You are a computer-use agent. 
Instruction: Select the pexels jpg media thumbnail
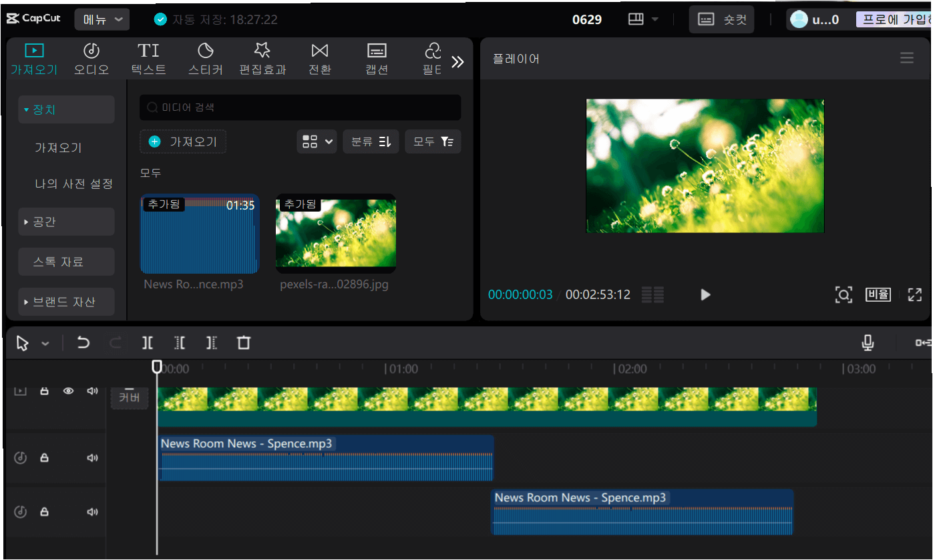(x=336, y=234)
